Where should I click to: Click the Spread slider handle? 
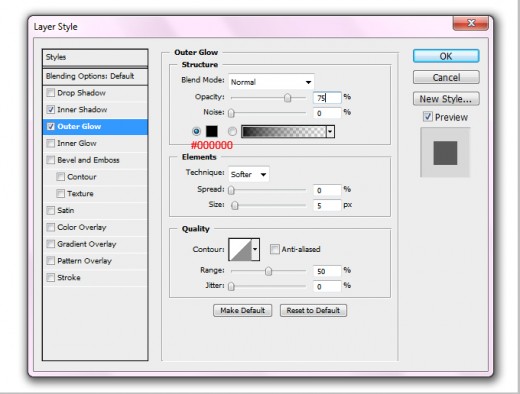click(231, 190)
